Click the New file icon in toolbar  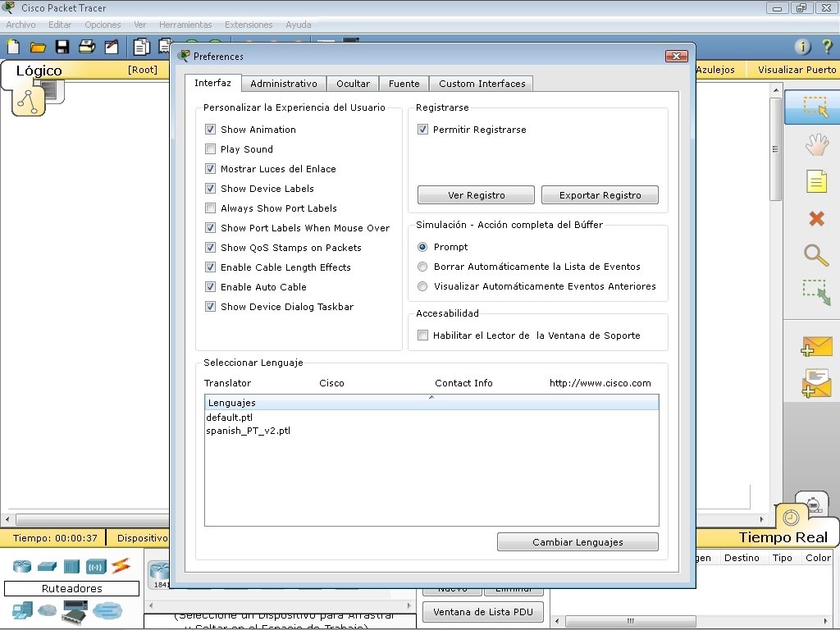pos(13,47)
